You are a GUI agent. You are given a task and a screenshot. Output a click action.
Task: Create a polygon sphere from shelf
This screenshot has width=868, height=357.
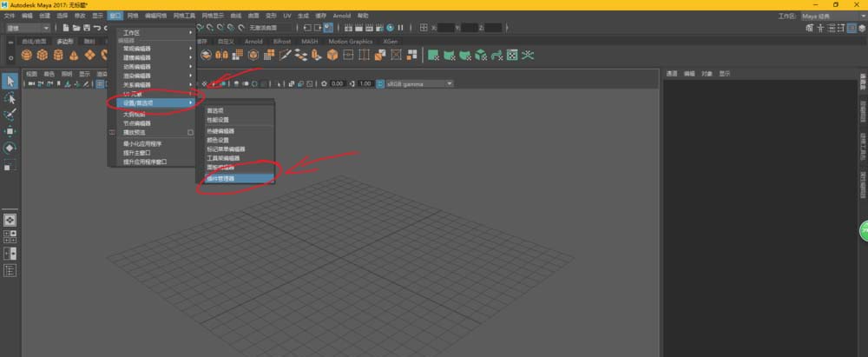[26, 55]
